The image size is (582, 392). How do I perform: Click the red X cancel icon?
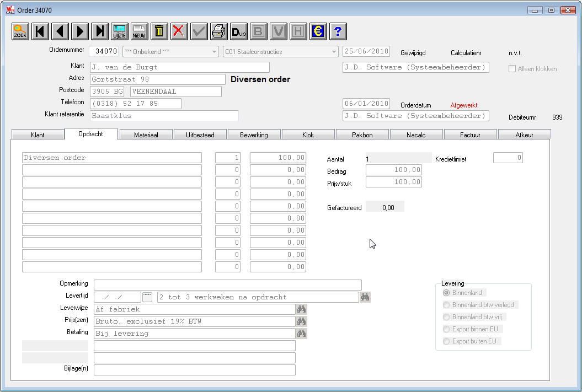coord(179,31)
